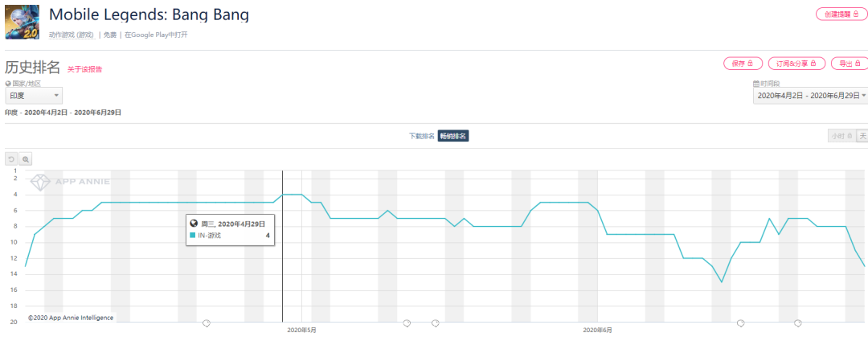The image size is (868, 337).
Task: Open the 印度 country dropdown
Action: pyautogui.click(x=34, y=96)
